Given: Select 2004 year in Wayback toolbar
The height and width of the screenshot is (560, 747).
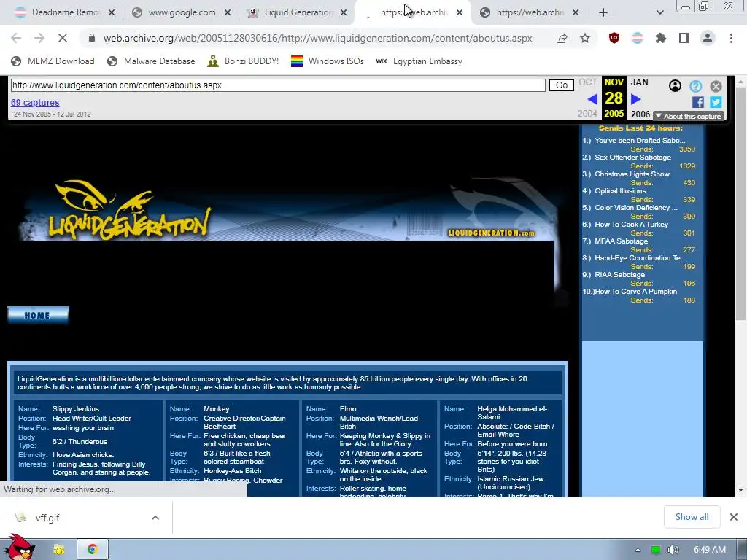Looking at the screenshot, I should (587, 114).
